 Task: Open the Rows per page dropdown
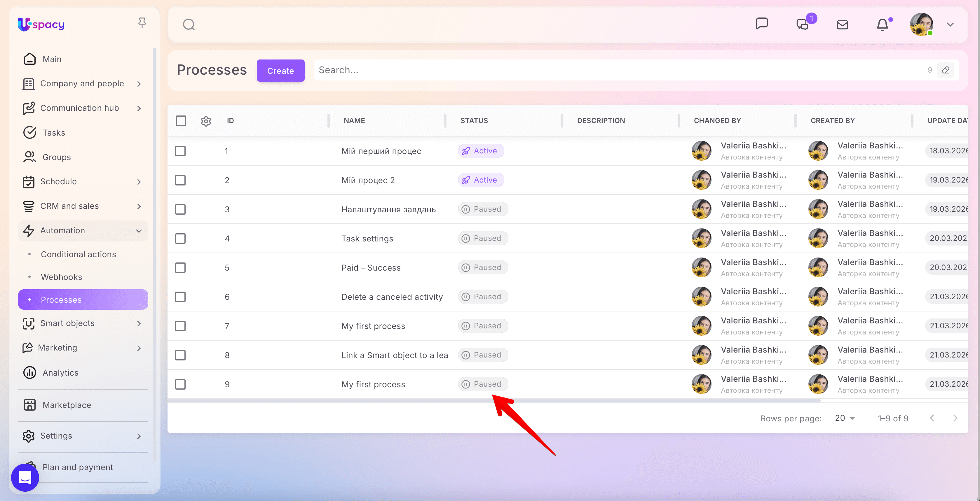pyautogui.click(x=845, y=418)
